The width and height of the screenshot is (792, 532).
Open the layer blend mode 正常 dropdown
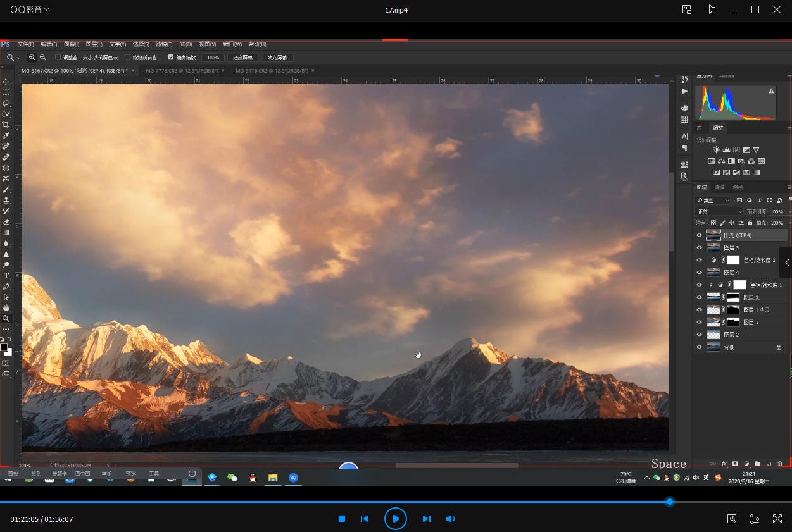pyautogui.click(x=719, y=211)
